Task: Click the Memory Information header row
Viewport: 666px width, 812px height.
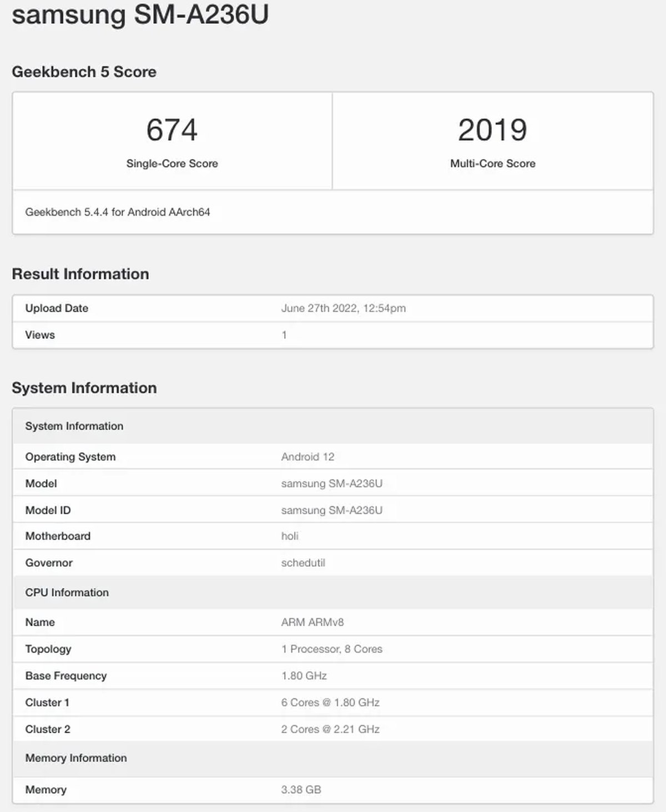Action: point(333,758)
